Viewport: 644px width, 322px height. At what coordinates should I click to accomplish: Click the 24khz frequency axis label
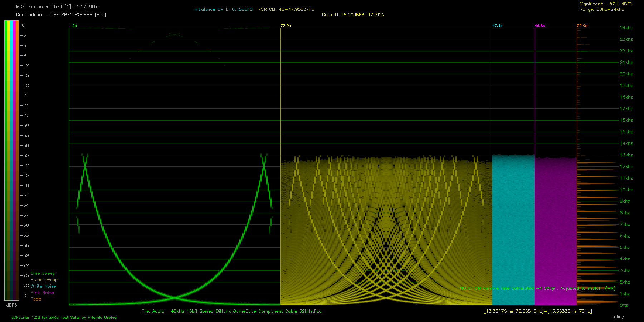click(x=626, y=28)
